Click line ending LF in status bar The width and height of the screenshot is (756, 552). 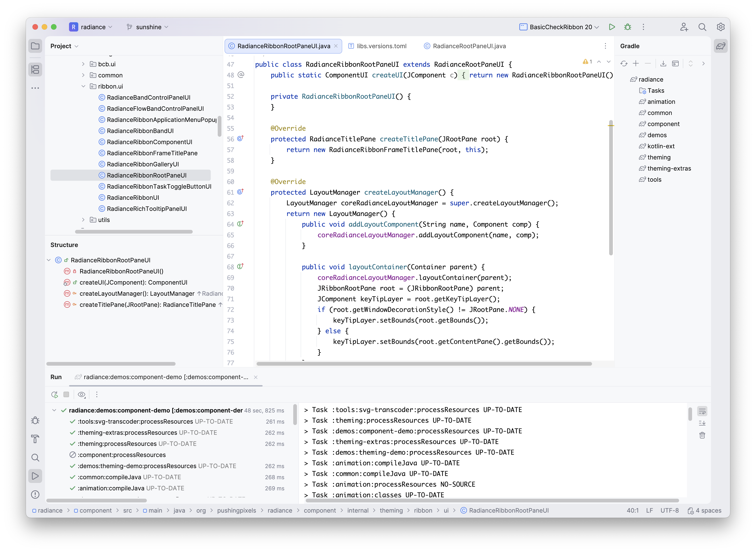649,511
